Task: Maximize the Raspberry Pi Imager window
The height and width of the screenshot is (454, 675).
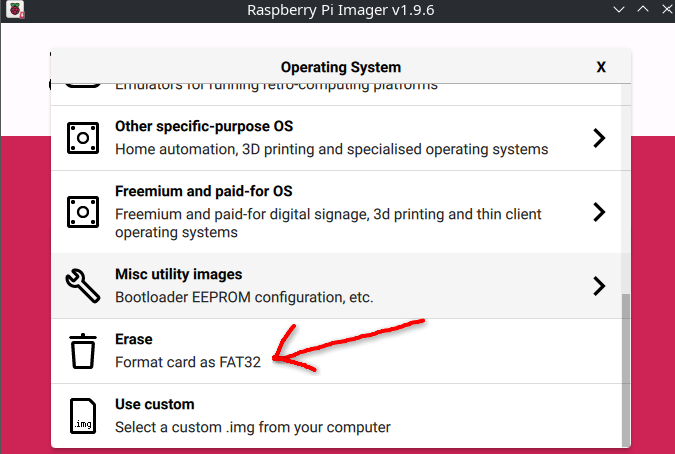Action: [x=643, y=9]
